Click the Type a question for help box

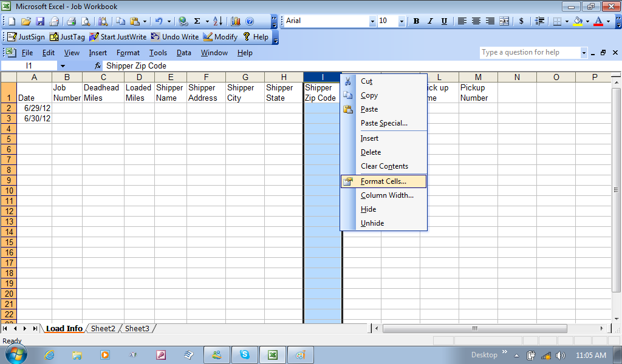tap(530, 53)
